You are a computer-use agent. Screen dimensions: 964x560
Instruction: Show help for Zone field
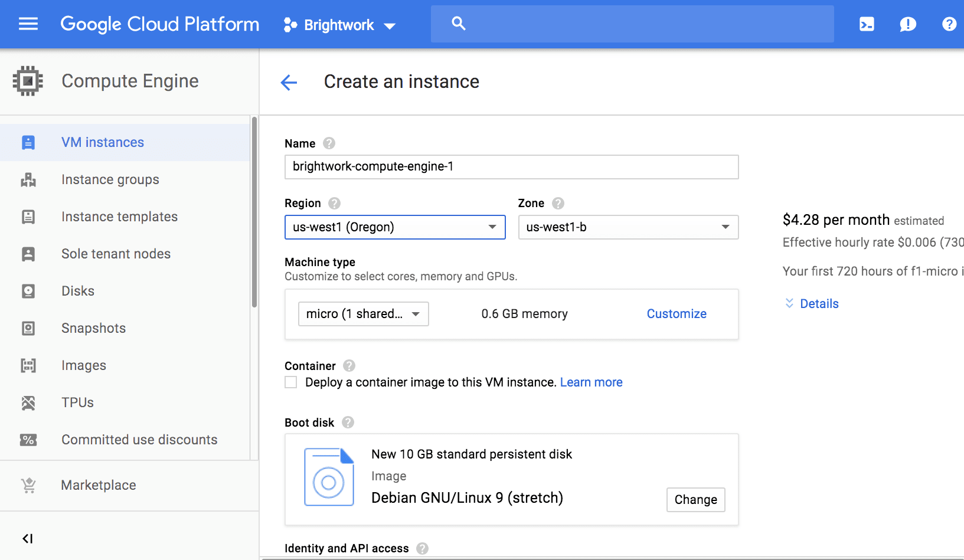[558, 203]
